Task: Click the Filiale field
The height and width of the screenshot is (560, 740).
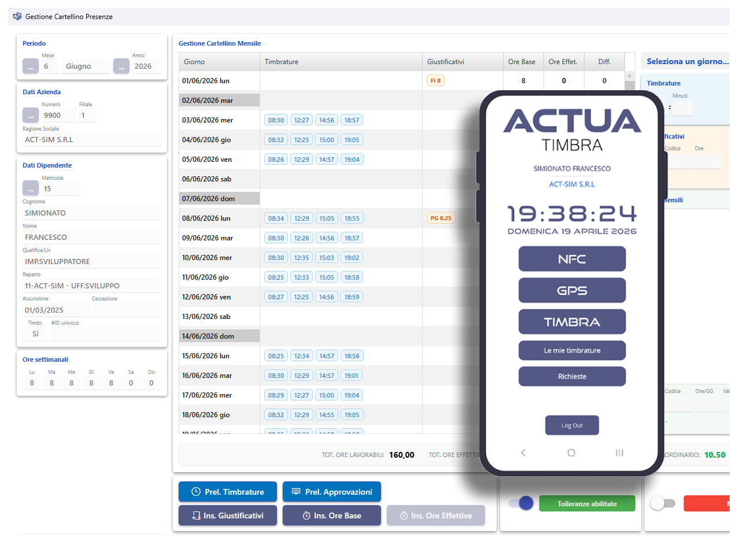Action: (x=87, y=115)
